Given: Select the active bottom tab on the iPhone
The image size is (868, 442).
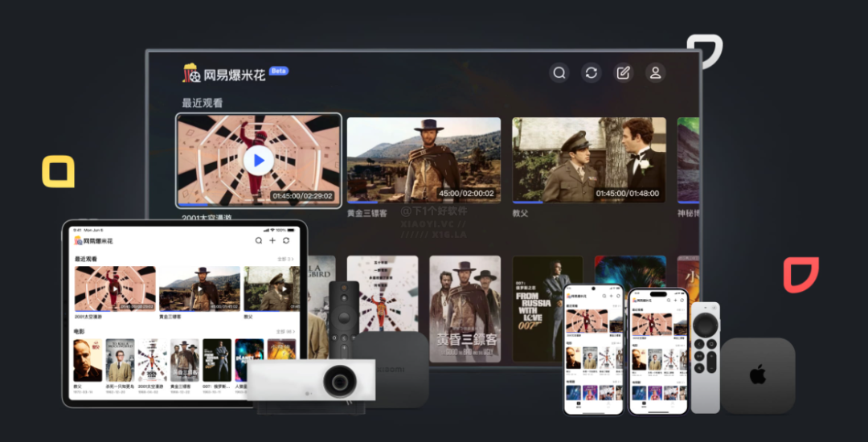Looking at the screenshot, I should pyautogui.click(x=644, y=405).
